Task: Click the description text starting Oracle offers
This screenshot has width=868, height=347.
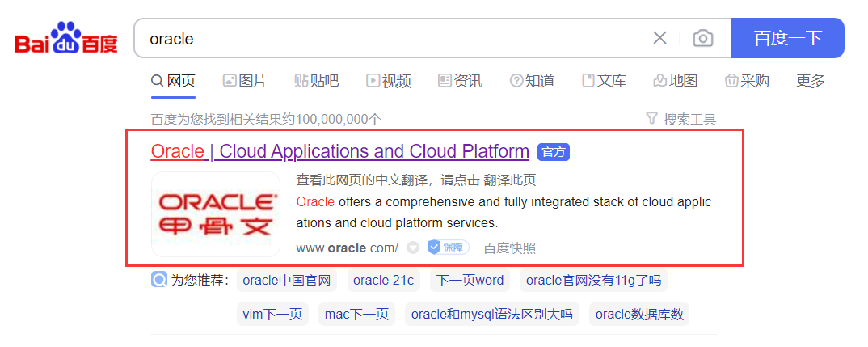Action: point(504,212)
